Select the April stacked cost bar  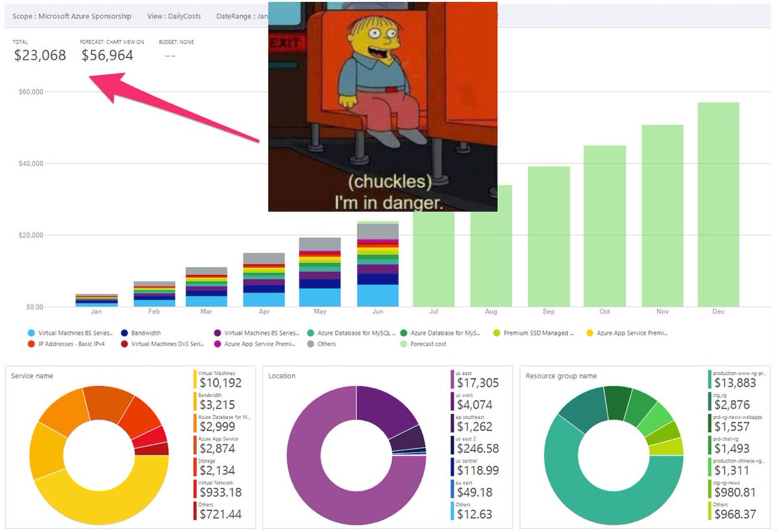click(264, 280)
